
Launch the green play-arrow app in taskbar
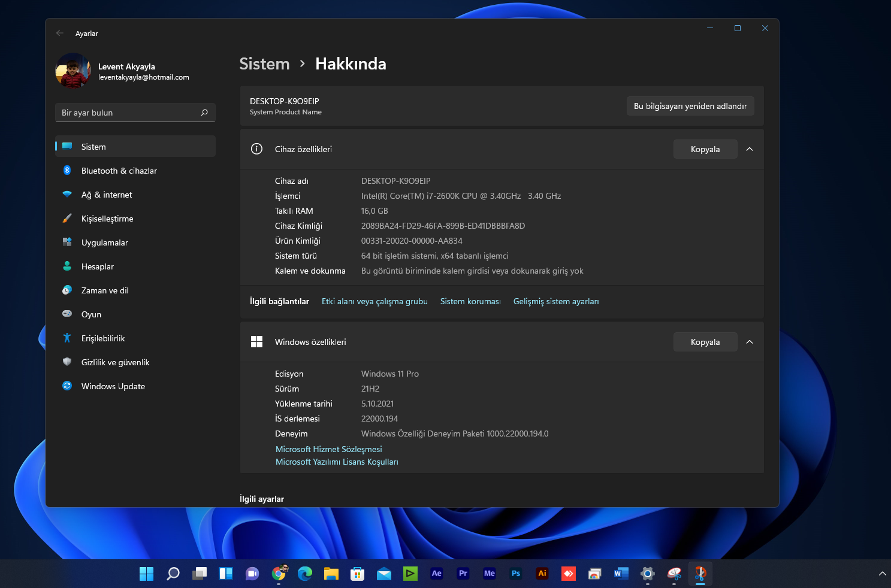point(410,574)
